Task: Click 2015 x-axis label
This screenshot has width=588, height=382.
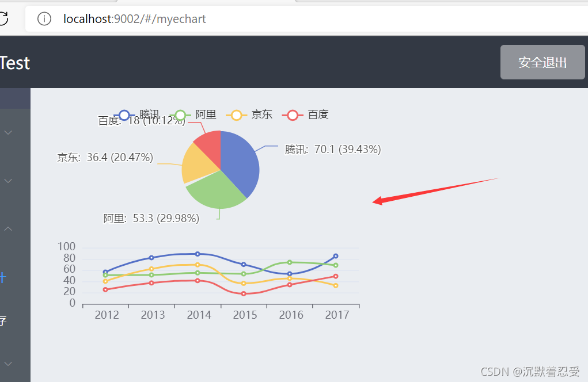Action: 245,315
